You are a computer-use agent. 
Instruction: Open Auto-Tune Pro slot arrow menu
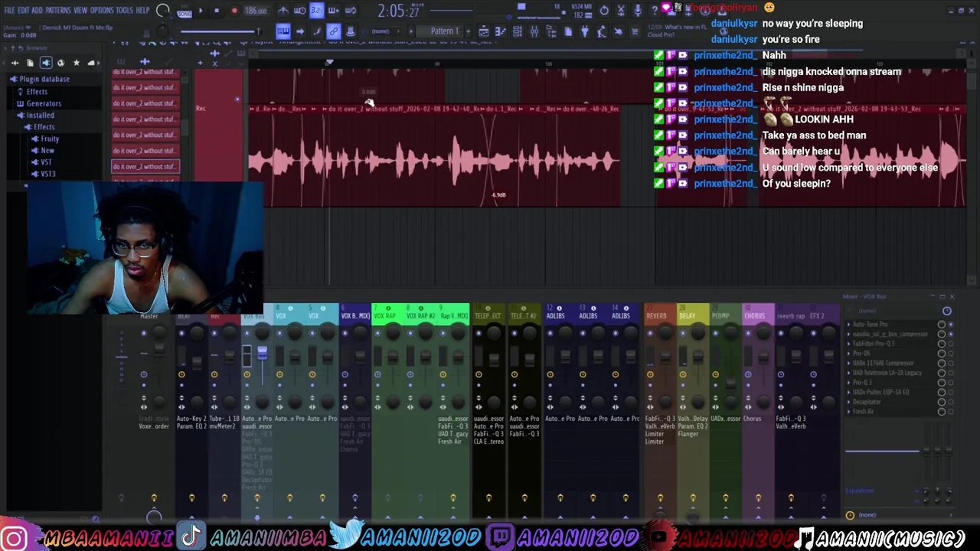849,324
